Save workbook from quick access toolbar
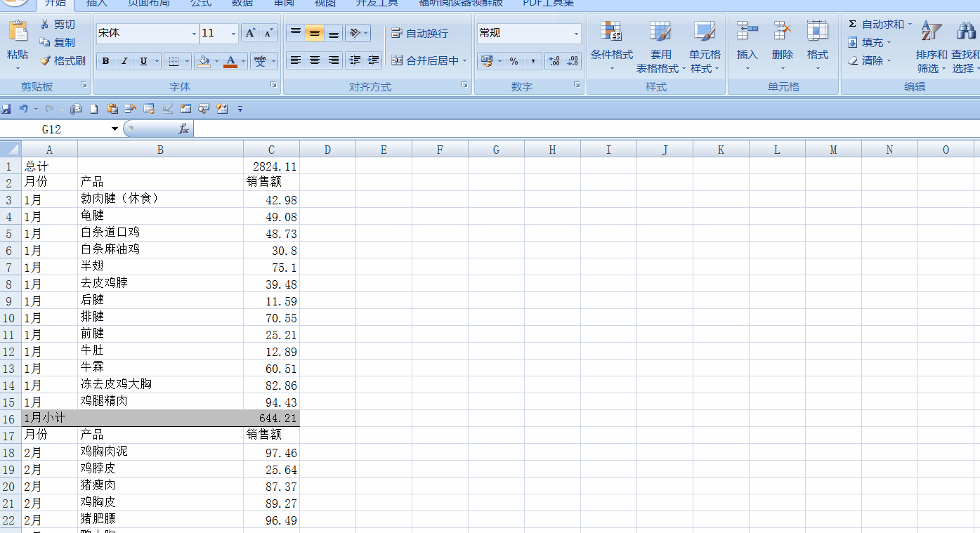The image size is (980, 533). pos(6,109)
